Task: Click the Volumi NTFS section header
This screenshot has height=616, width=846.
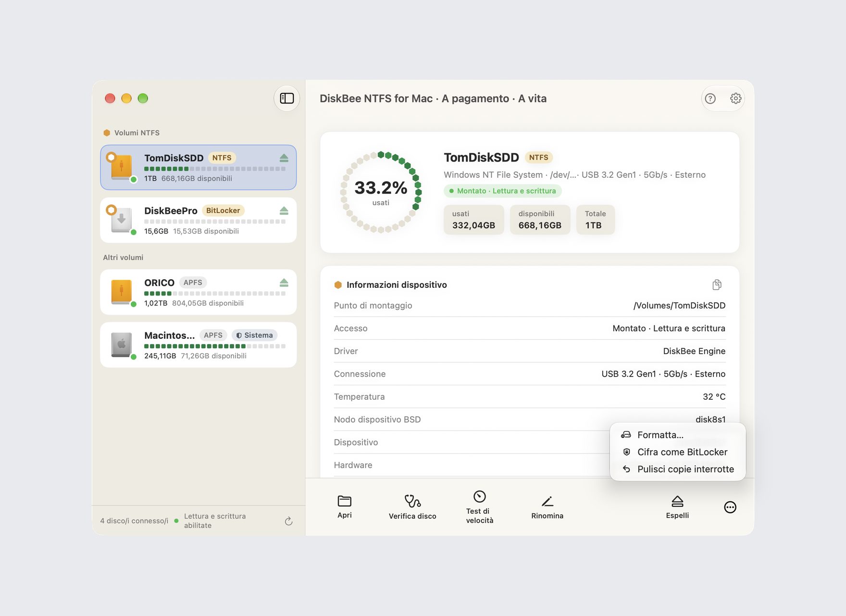Action: coord(131,133)
